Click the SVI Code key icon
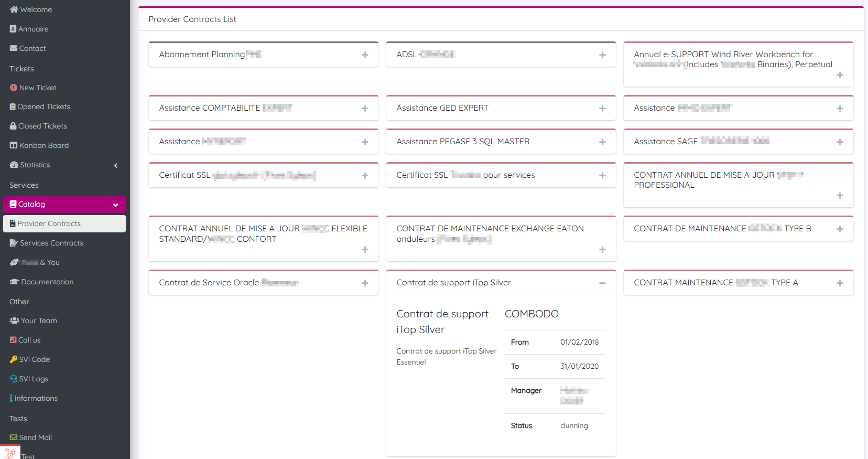Viewport: 868px width, 459px height. (x=14, y=359)
